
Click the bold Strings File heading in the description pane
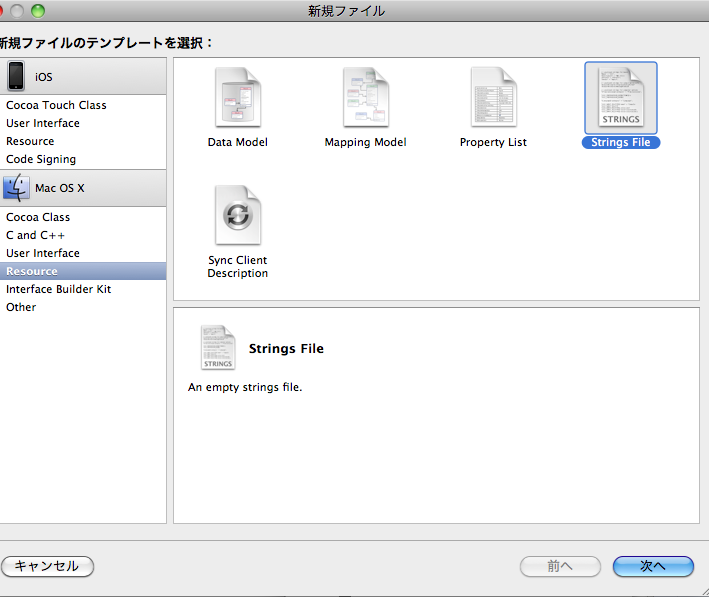pos(286,349)
